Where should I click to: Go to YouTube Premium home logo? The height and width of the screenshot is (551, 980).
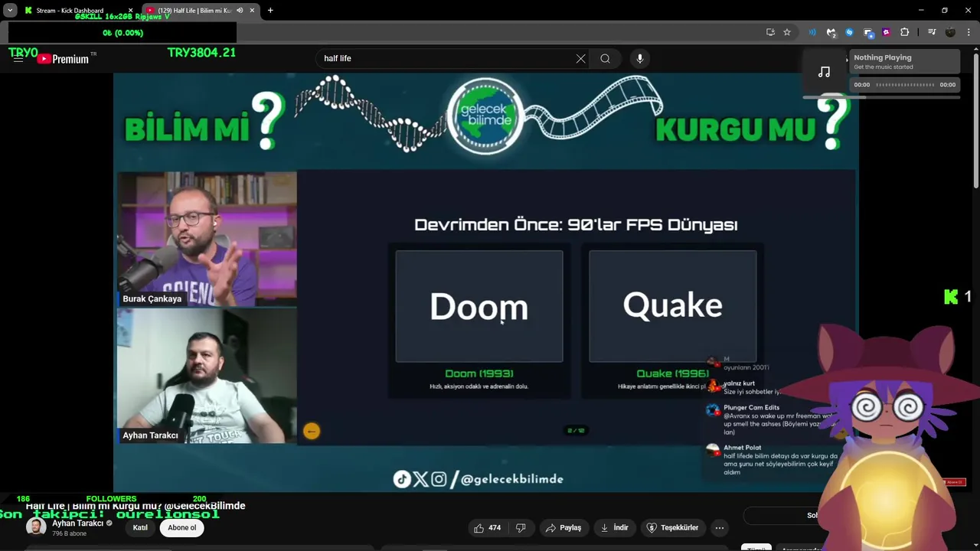64,59
